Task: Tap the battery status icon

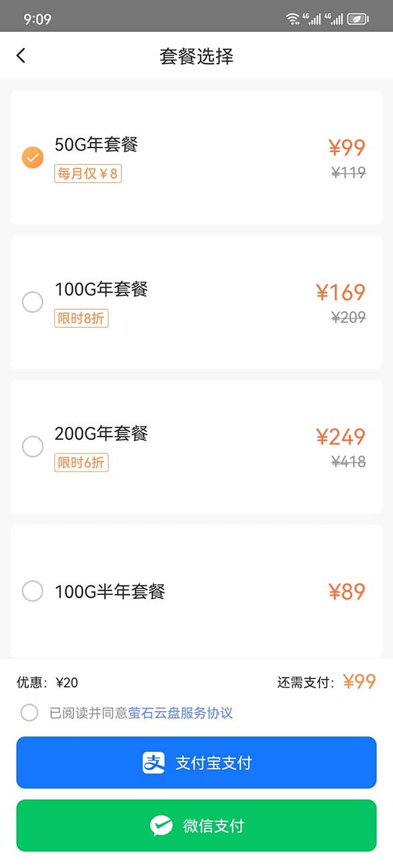Action: [x=358, y=19]
